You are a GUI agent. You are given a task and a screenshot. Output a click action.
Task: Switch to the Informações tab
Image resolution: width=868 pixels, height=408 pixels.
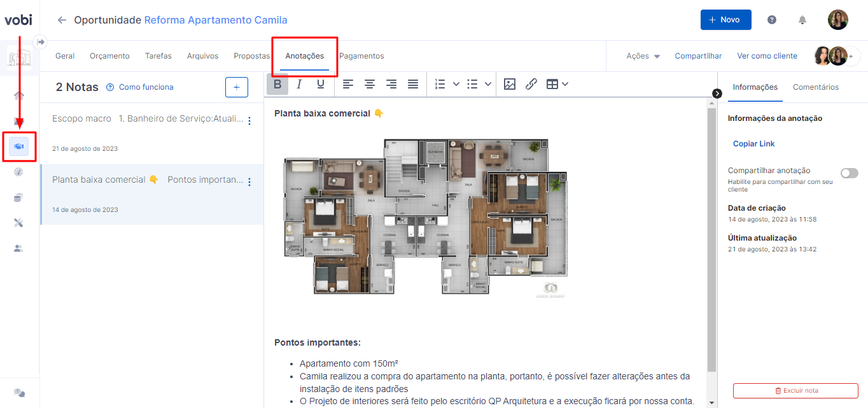pyautogui.click(x=755, y=87)
